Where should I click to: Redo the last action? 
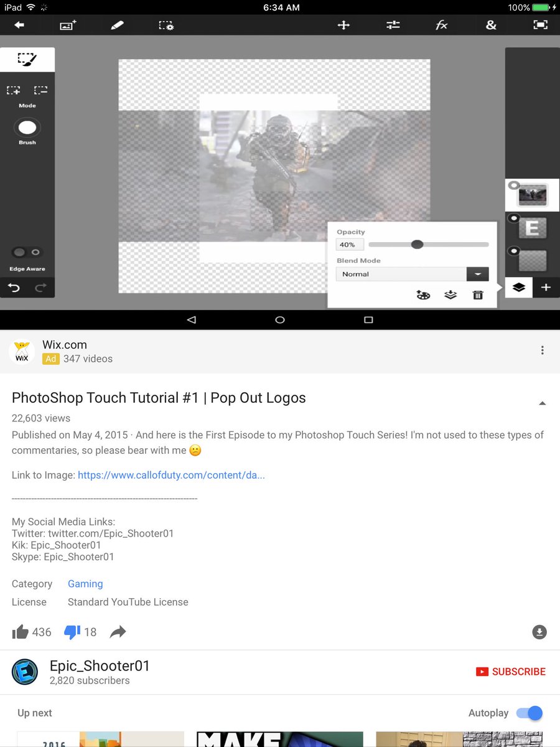(x=41, y=288)
